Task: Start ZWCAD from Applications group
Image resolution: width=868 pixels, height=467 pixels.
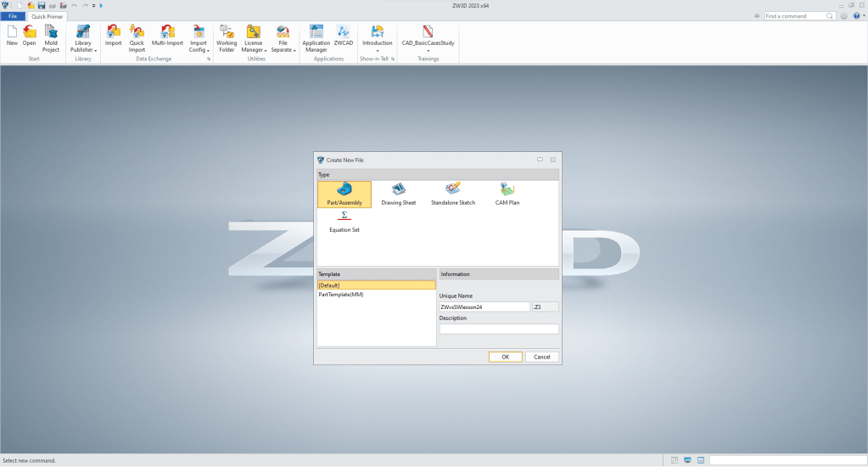Action: click(344, 39)
